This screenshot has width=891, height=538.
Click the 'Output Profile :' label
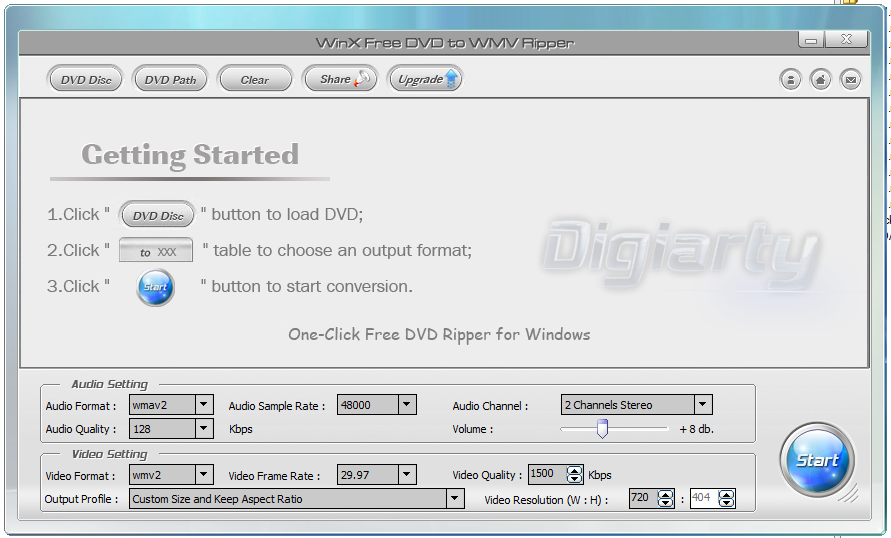[x=81, y=499]
